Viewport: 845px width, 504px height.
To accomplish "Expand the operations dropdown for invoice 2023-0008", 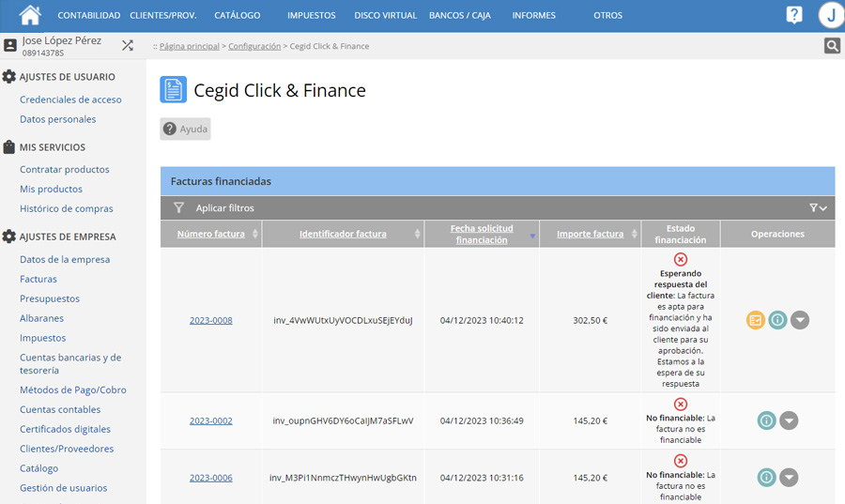I will (x=800, y=320).
